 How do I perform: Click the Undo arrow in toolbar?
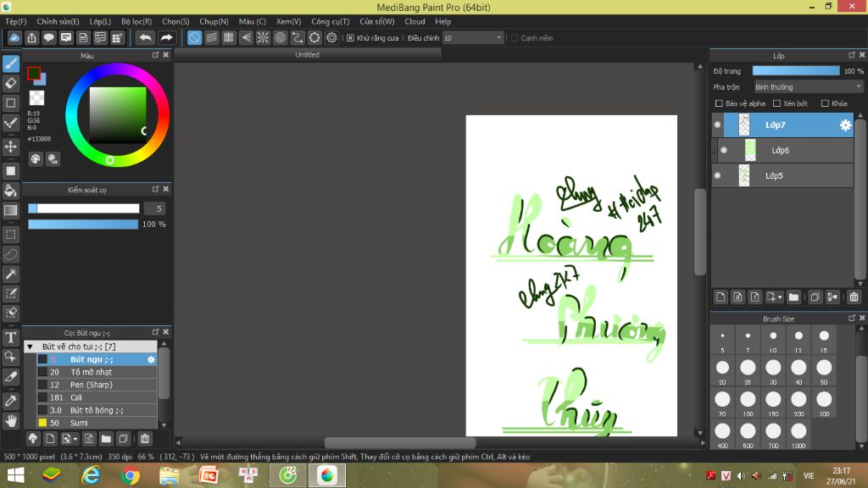coord(145,37)
